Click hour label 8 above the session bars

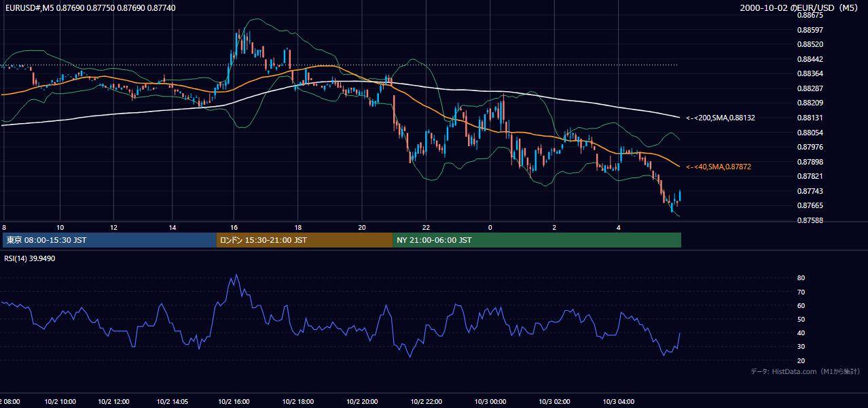[4, 227]
